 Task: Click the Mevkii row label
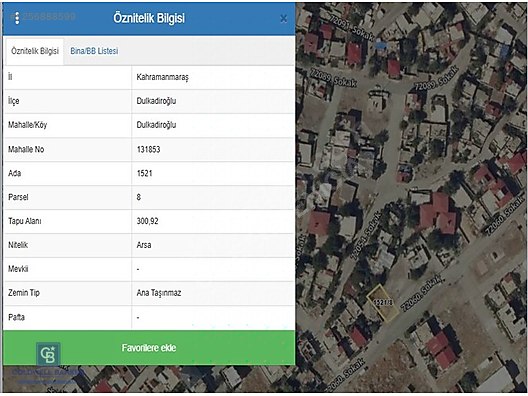tap(18, 269)
